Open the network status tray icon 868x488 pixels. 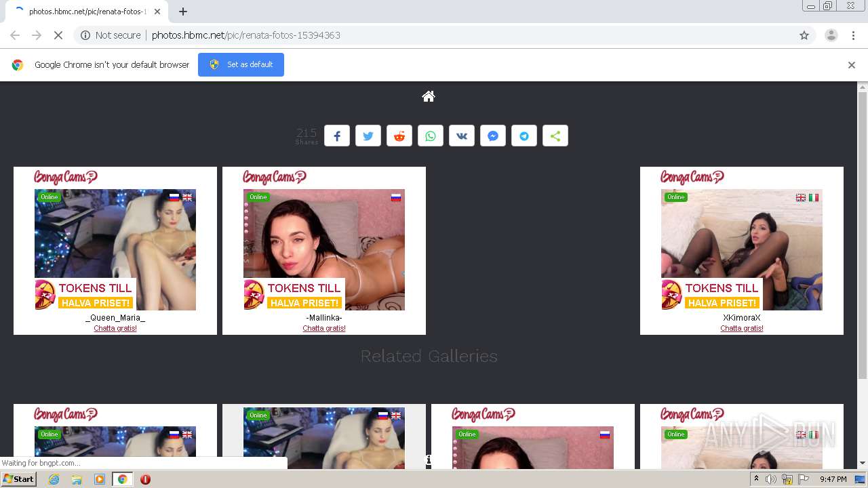tap(787, 479)
